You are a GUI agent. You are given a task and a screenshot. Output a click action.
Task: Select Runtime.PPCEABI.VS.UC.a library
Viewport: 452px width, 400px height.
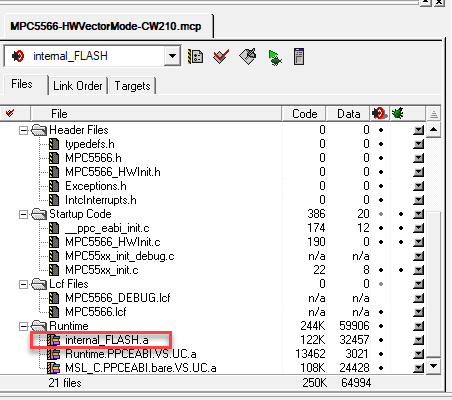131,354
